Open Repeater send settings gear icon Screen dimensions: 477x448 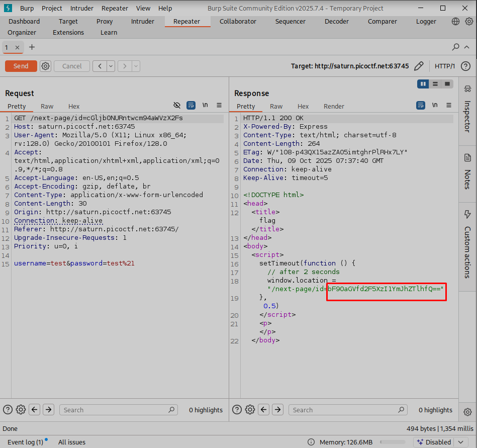(46, 66)
